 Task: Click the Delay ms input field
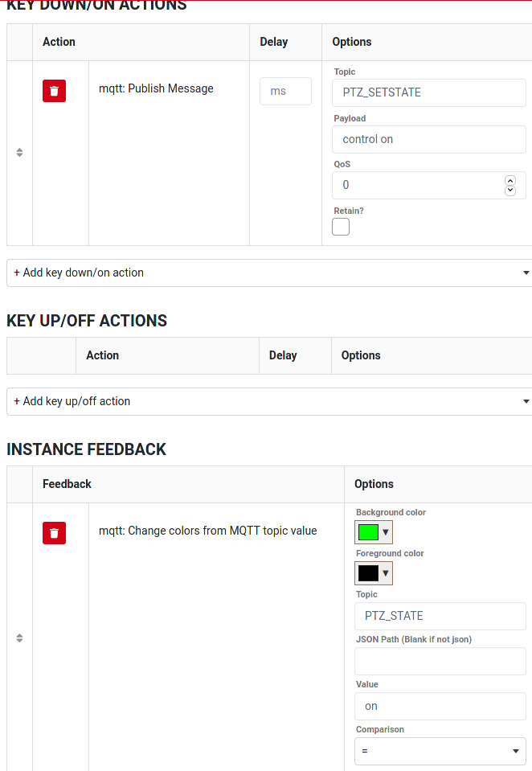[285, 91]
